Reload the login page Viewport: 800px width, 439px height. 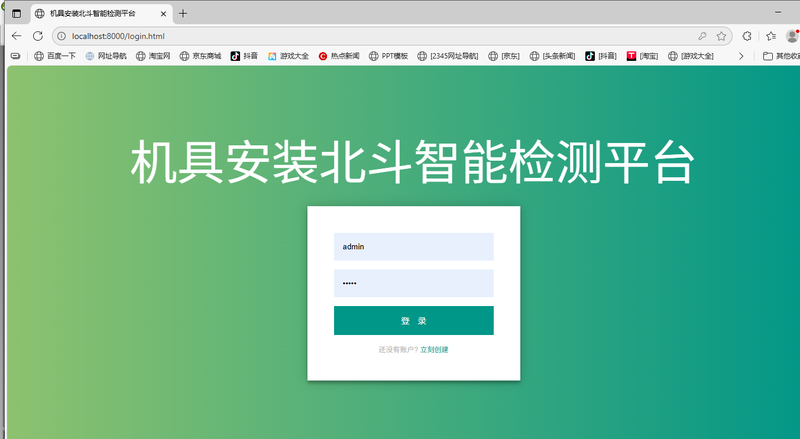point(38,36)
